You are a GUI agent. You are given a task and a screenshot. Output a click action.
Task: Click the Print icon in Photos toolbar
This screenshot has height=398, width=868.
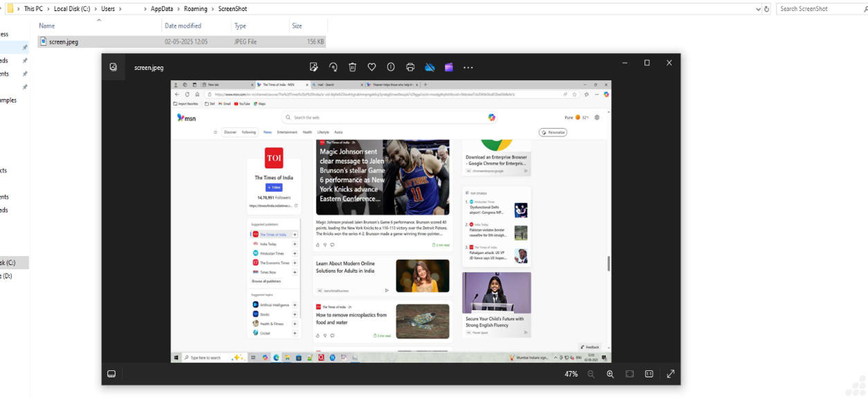pos(410,67)
